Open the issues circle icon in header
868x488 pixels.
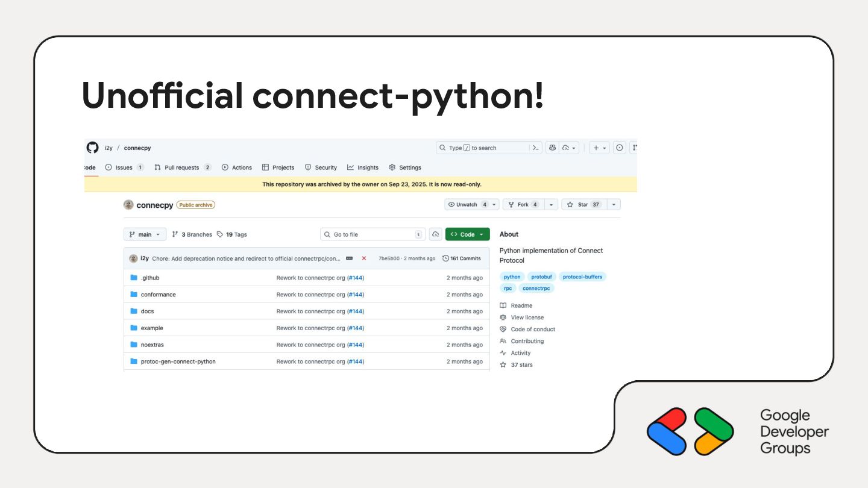[620, 148]
